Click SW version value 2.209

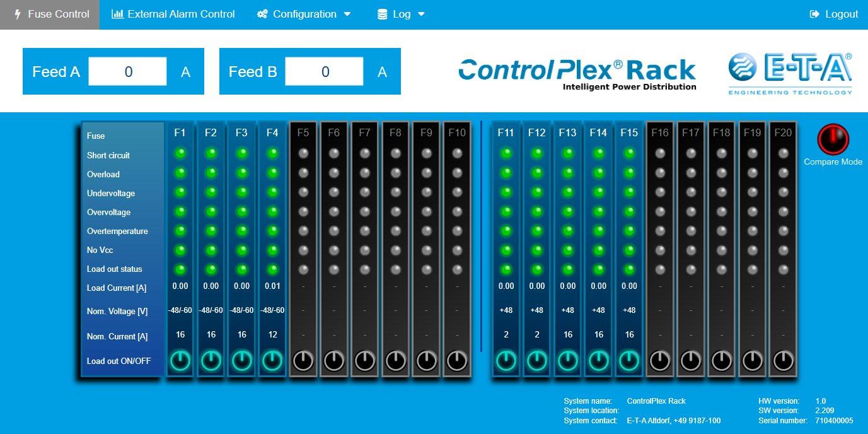click(x=825, y=411)
